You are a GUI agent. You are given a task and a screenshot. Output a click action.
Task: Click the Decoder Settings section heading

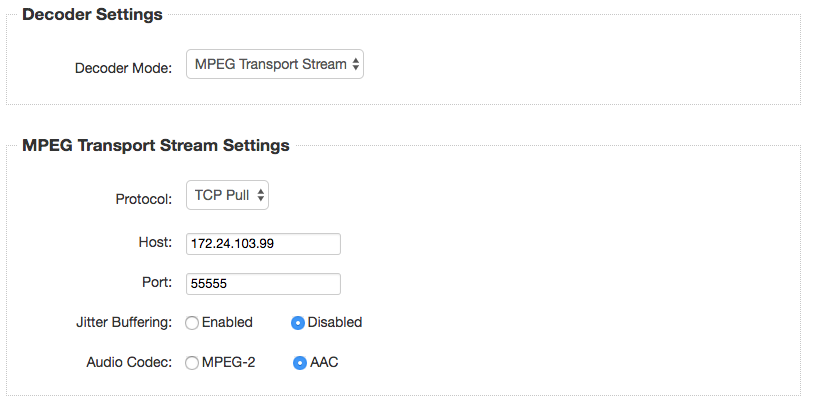[x=92, y=15]
